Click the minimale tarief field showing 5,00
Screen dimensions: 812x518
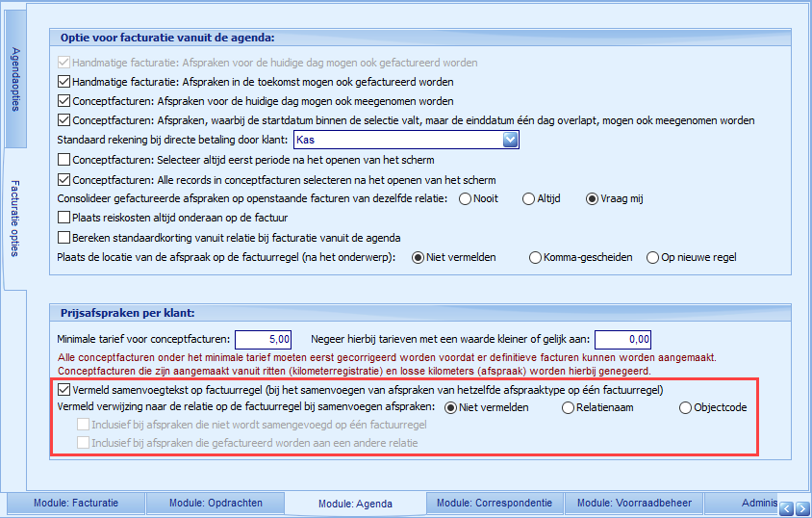(263, 339)
